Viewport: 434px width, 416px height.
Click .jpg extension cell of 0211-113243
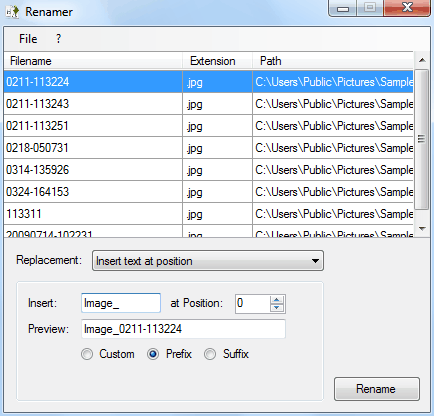click(x=217, y=104)
